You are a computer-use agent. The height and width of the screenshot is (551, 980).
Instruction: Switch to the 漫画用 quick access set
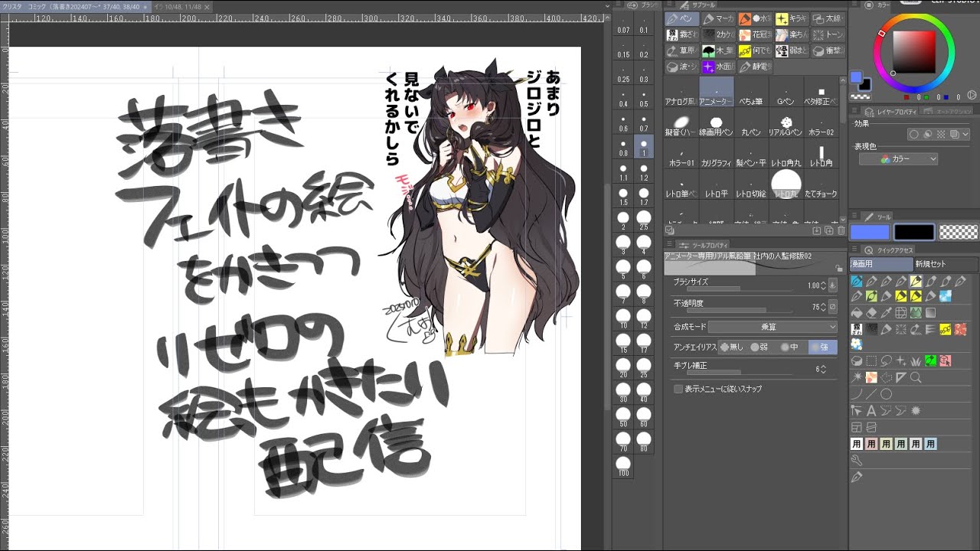click(x=881, y=264)
